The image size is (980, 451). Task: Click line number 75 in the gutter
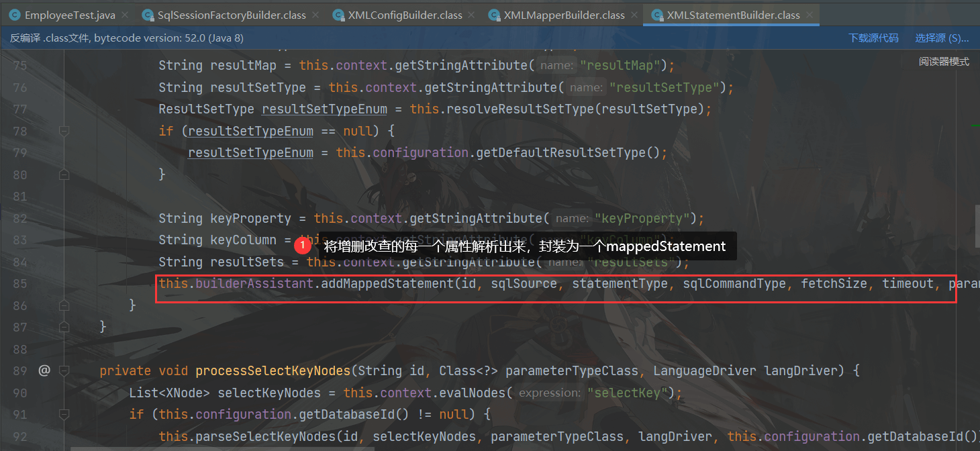pyautogui.click(x=19, y=66)
